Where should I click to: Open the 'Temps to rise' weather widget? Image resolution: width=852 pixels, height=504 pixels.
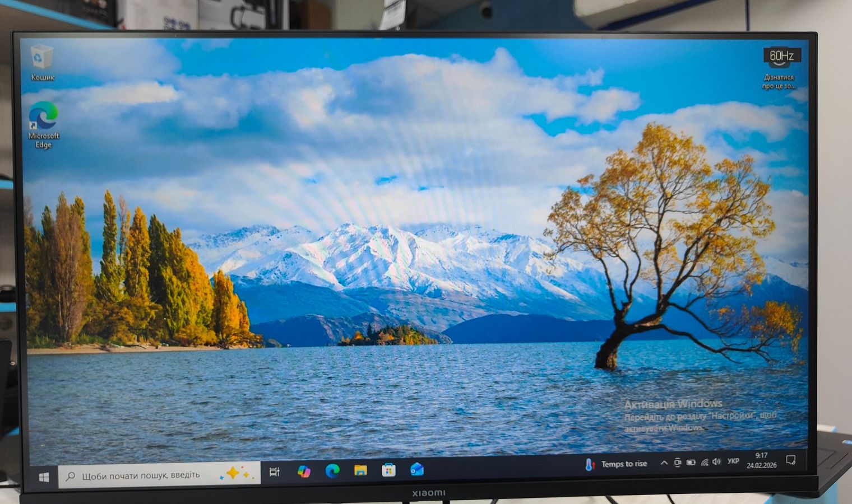617,464
